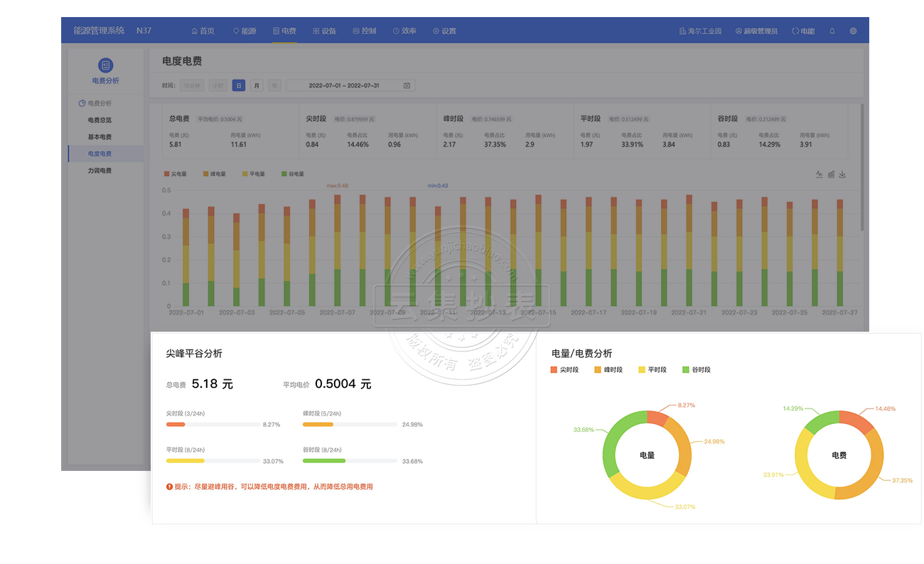Switch chart to bar view icon
This screenshot has width=924, height=564.
pyautogui.click(x=831, y=174)
